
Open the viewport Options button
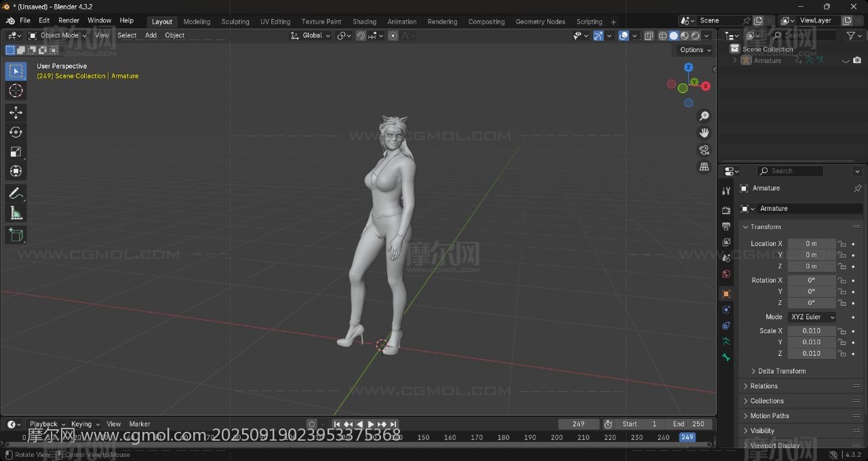point(695,49)
